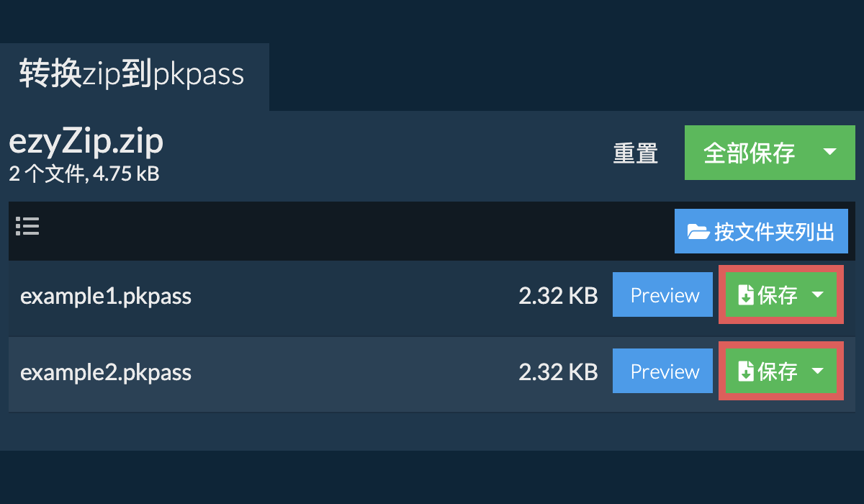
Task: Click the list view icon in toolbar
Action: (x=27, y=227)
